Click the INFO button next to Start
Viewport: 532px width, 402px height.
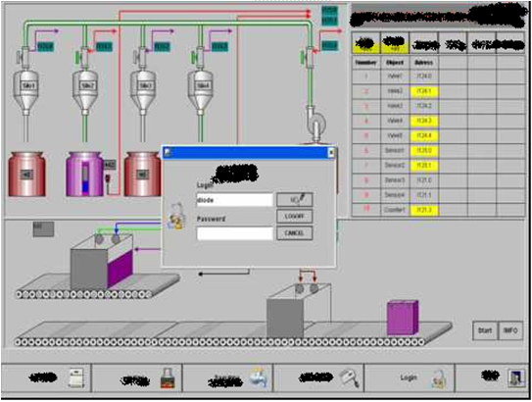coord(510,330)
